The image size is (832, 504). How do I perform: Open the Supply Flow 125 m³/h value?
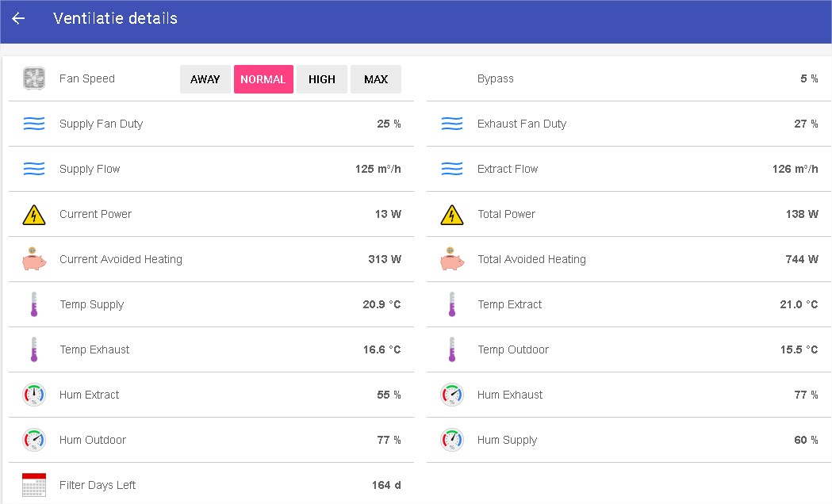tap(378, 170)
